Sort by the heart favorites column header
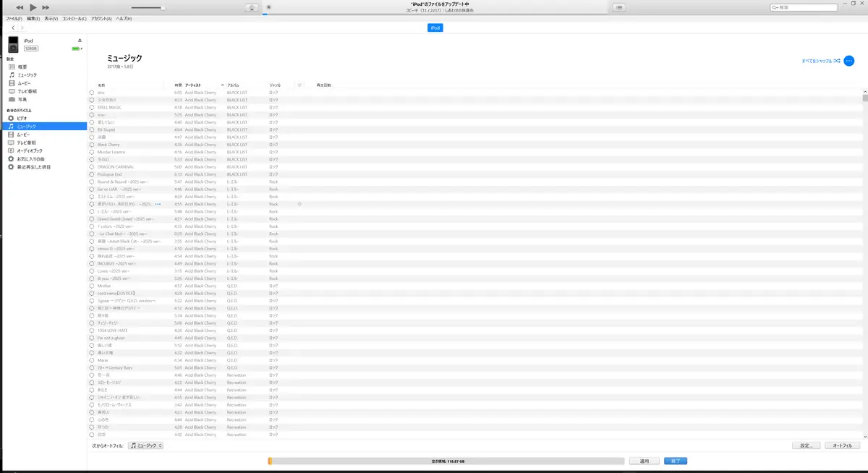The height and width of the screenshot is (473, 868). 299,85
